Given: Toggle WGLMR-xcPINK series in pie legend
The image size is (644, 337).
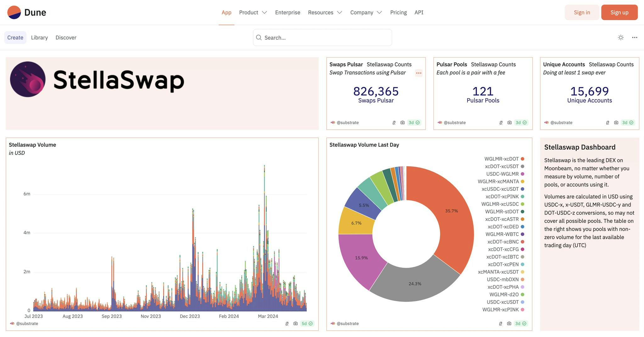Looking at the screenshot, I should [x=503, y=310].
